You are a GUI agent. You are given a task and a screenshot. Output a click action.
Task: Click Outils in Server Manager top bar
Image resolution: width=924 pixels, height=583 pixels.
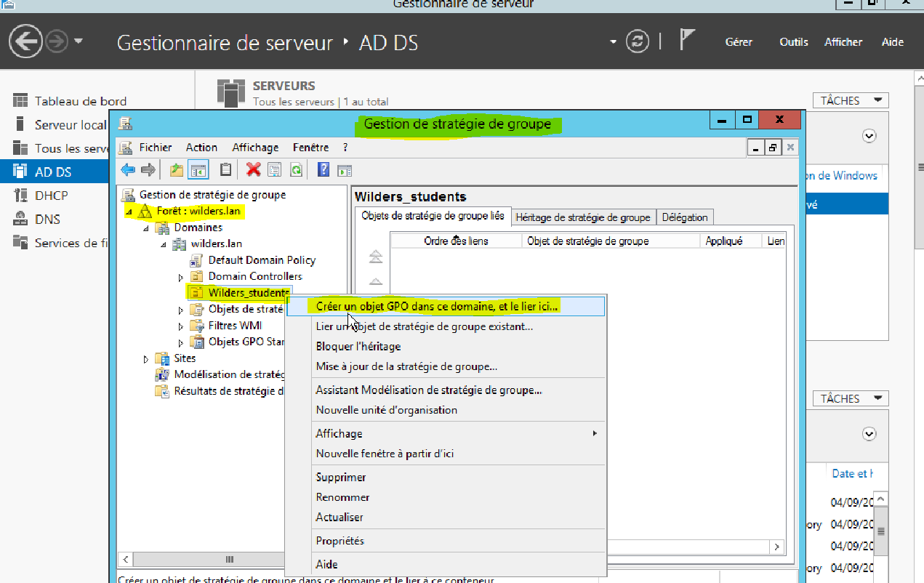pos(793,41)
